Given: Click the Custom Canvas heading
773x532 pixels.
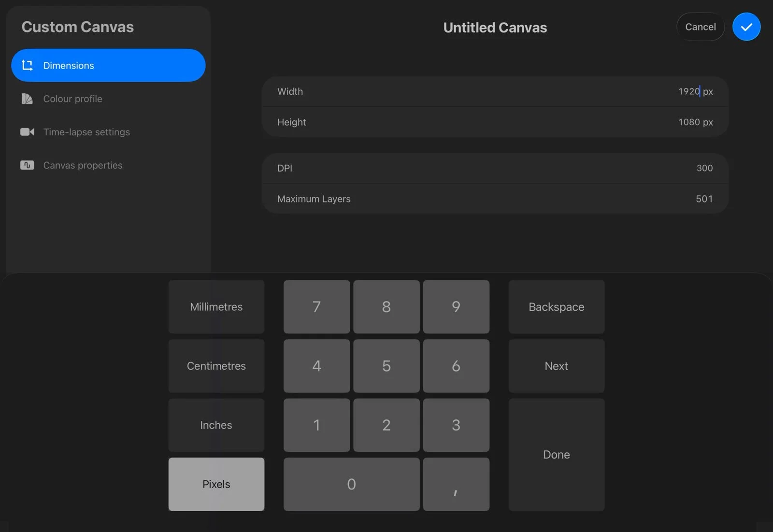Looking at the screenshot, I should point(78,27).
